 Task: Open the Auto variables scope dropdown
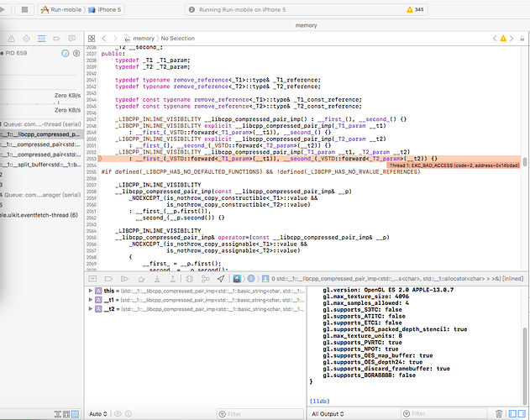(x=97, y=413)
